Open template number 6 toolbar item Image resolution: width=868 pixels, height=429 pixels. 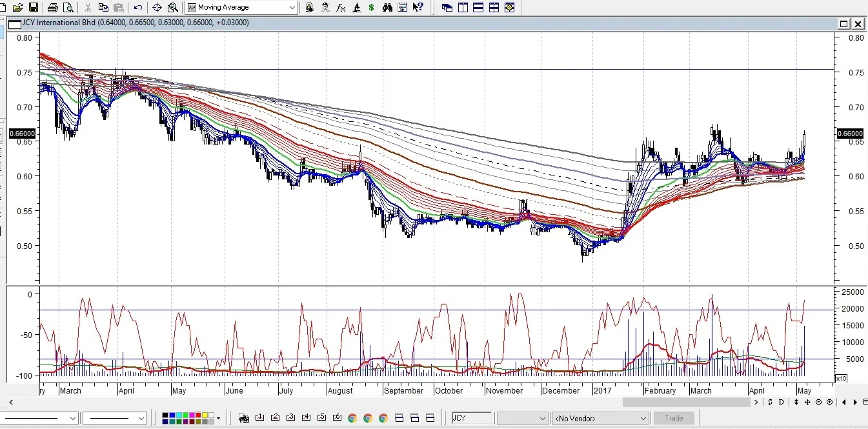[x=337, y=418]
